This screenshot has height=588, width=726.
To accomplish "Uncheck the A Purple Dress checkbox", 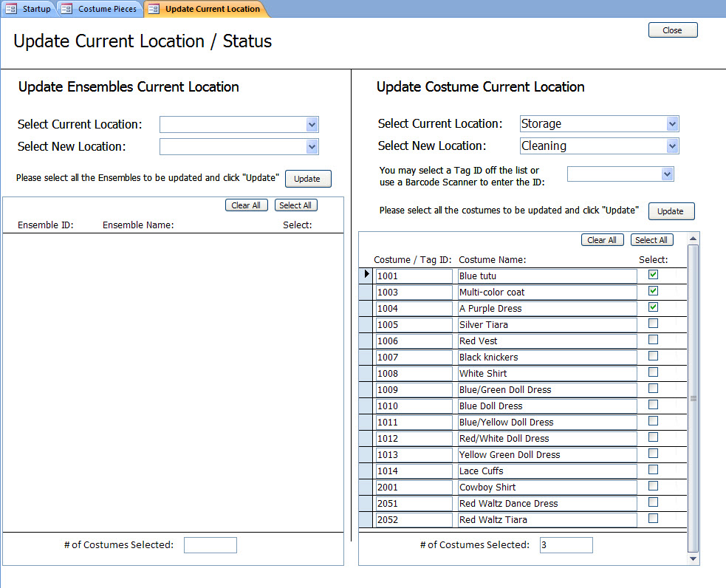I will pos(653,307).
